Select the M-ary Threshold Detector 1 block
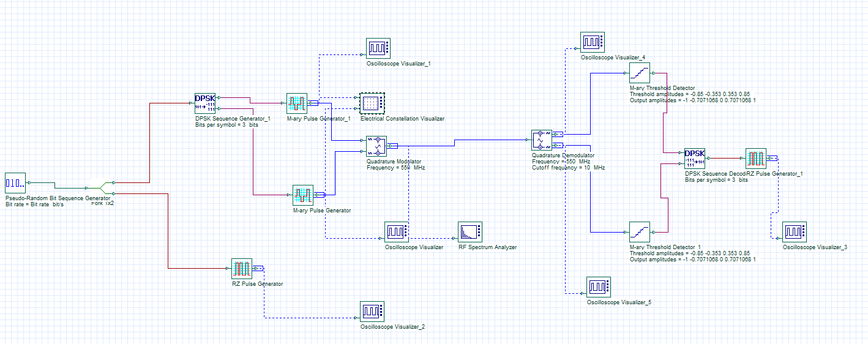 pyautogui.click(x=640, y=232)
